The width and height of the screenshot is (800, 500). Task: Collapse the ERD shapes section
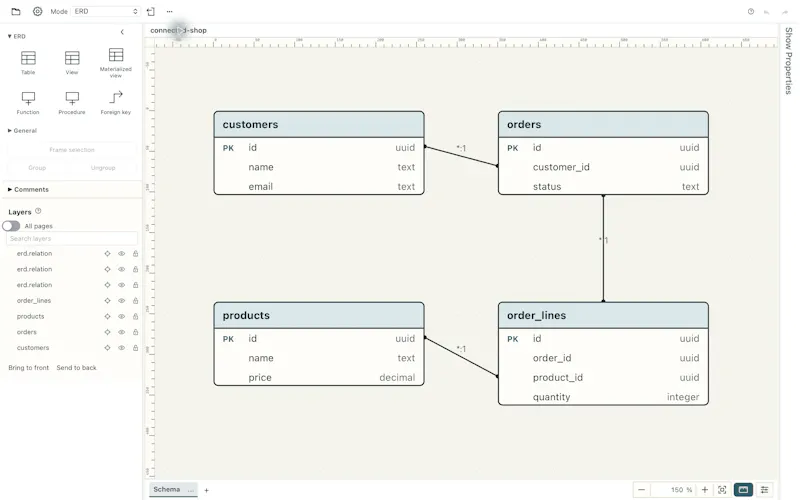(16, 36)
